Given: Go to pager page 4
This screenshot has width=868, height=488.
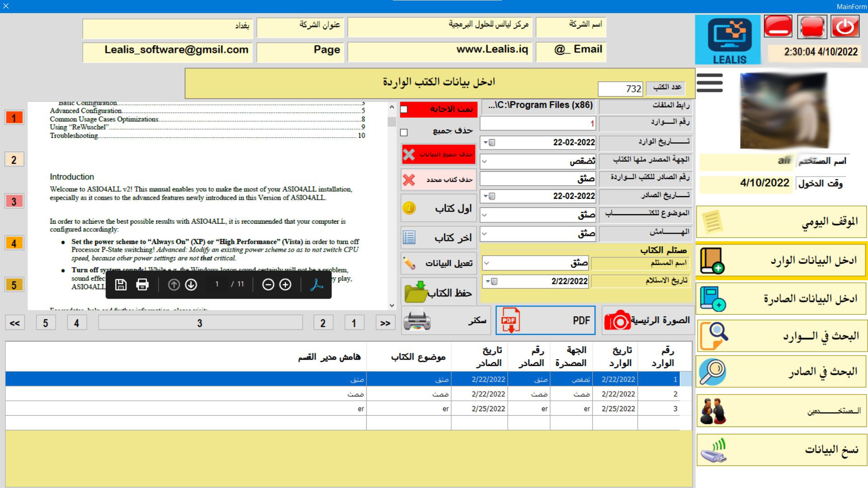Looking at the screenshot, I should [77, 323].
